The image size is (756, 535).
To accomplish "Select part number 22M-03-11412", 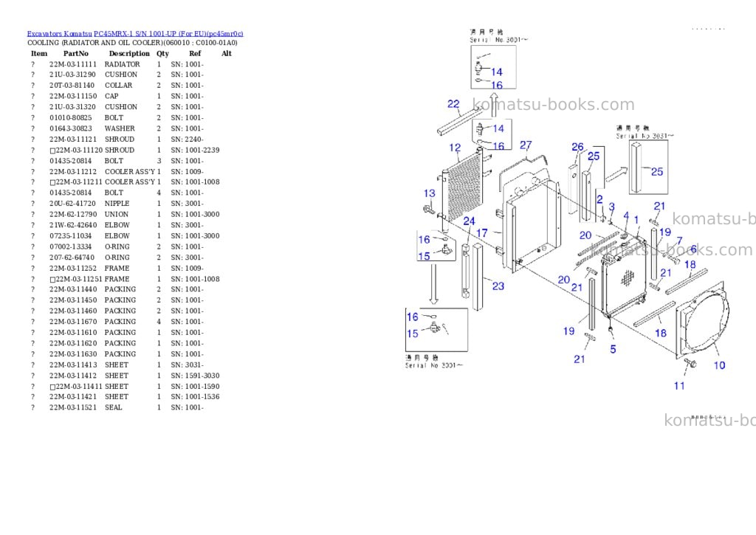I will 73,376.
